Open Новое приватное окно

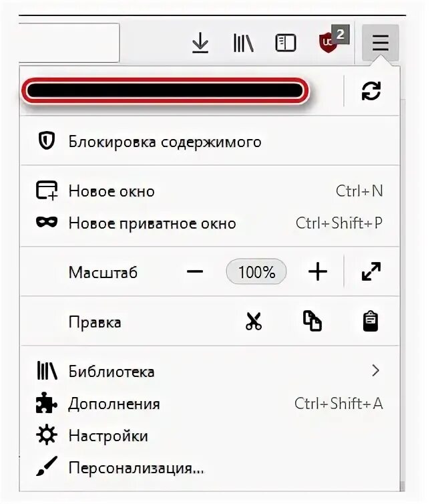pyautogui.click(x=152, y=223)
